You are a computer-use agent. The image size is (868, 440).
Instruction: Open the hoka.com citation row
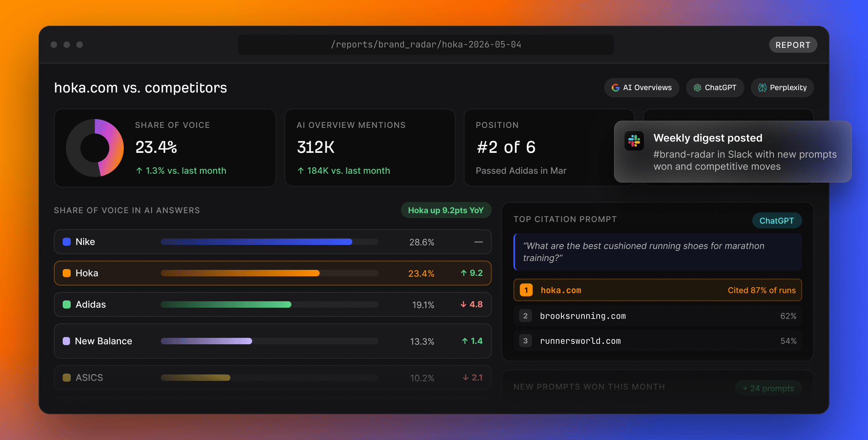coord(657,290)
